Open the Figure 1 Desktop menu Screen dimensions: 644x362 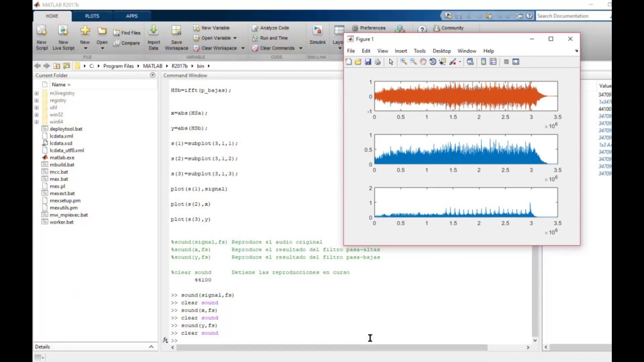[x=442, y=51]
